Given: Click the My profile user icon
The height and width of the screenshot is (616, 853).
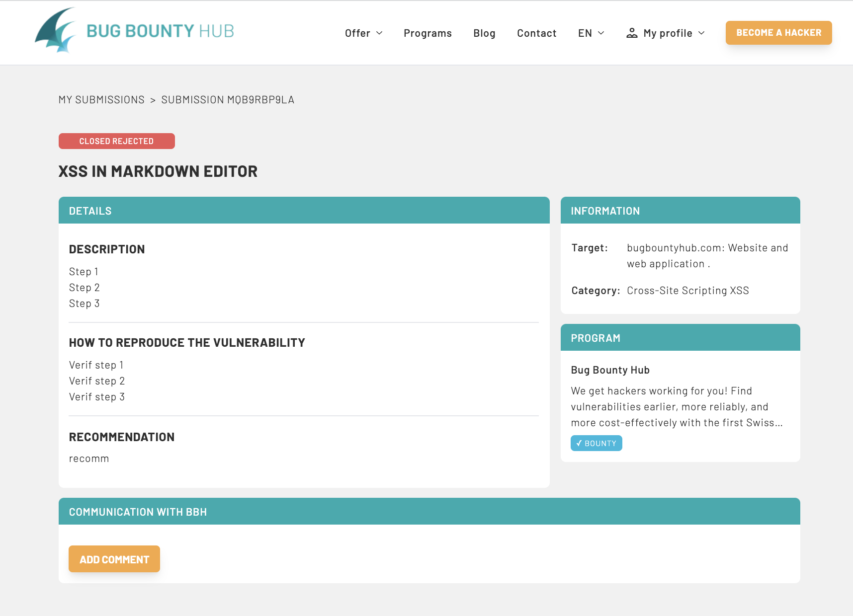Looking at the screenshot, I should click(x=632, y=33).
